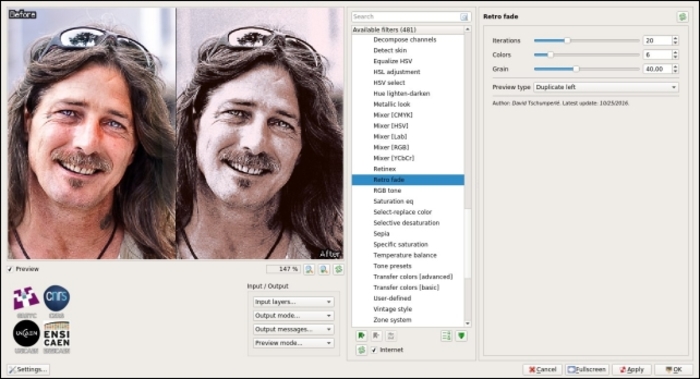Open Settings from the bottom-left button
The image size is (700, 379).
pos(28,370)
